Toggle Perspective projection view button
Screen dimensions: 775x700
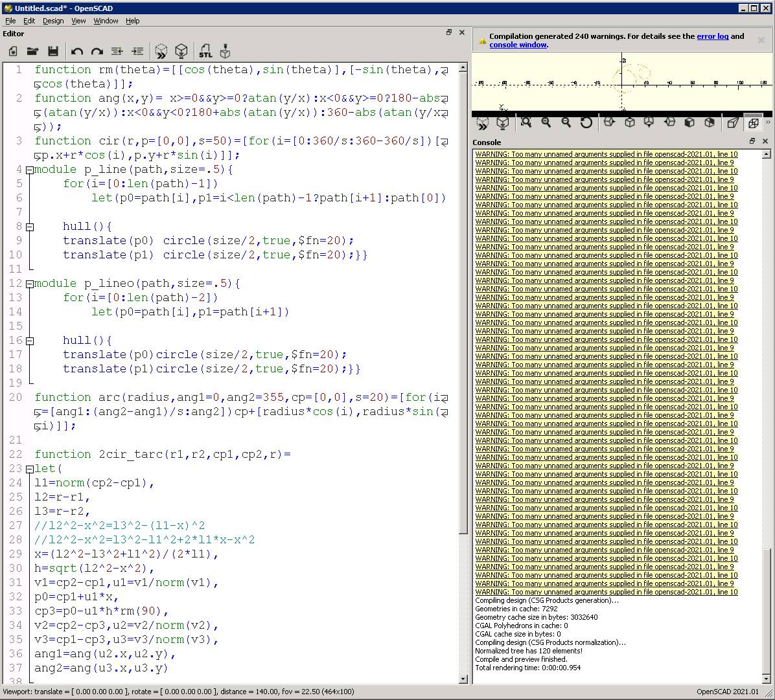(733, 122)
